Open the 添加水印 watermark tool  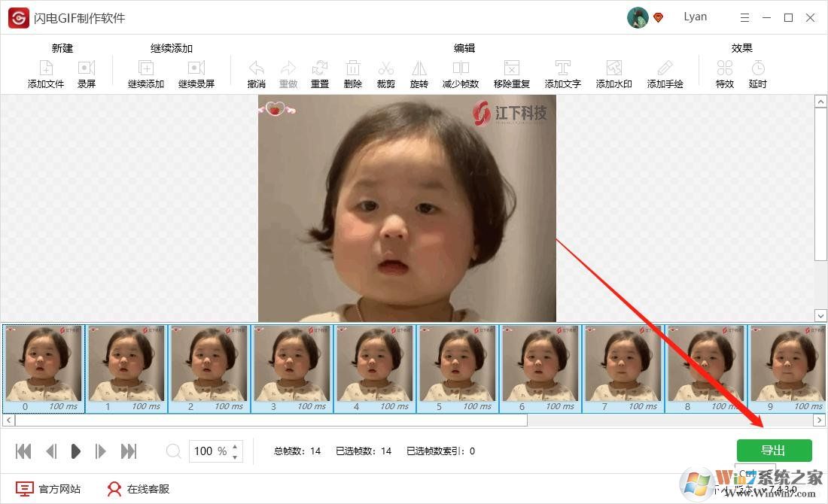(x=613, y=71)
